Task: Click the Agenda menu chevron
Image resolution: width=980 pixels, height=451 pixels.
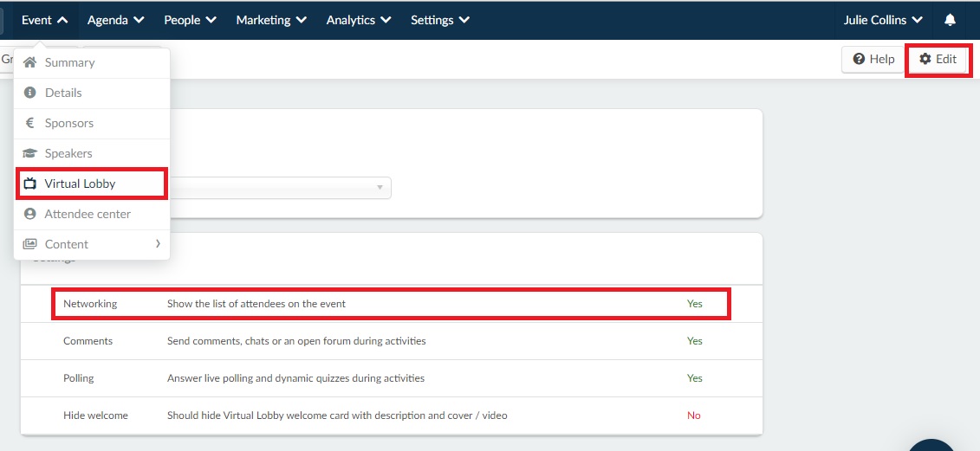Action: pyautogui.click(x=139, y=20)
